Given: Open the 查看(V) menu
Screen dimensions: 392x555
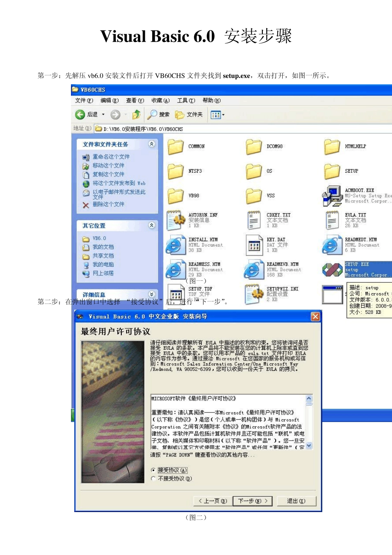Looking at the screenshot, I should (x=135, y=100).
